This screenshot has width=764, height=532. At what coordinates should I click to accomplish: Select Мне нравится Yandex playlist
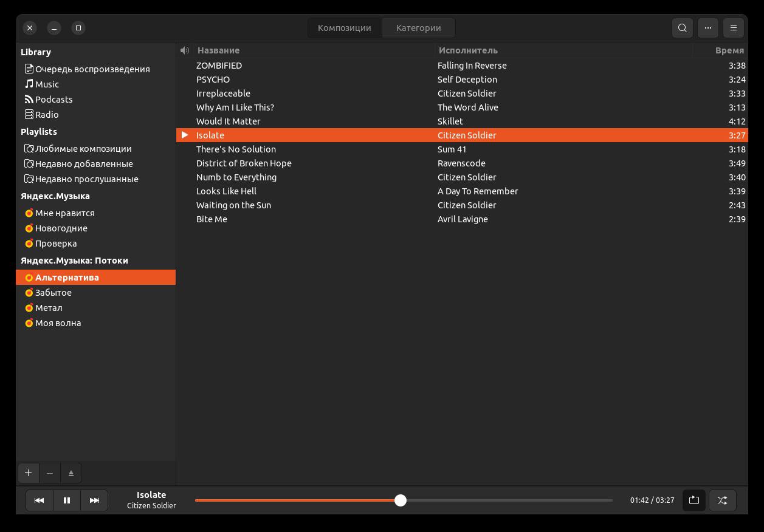[x=95, y=213]
